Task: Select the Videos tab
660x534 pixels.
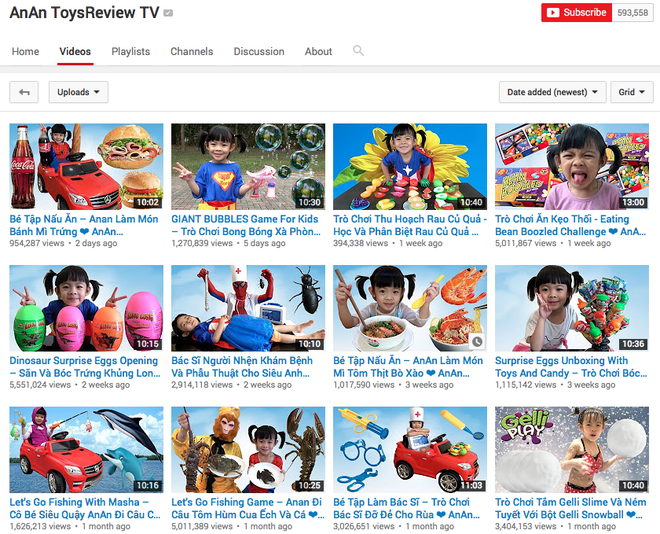Action: [75, 51]
